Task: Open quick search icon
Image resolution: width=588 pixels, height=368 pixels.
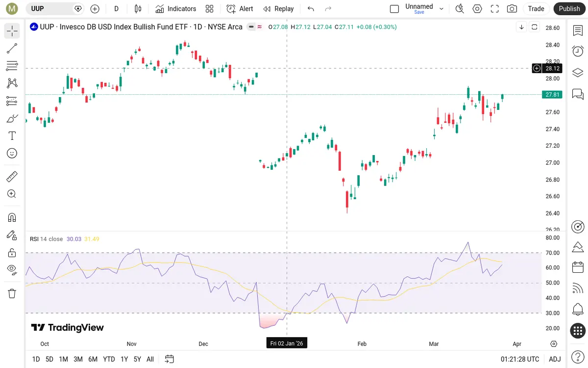Action: [460, 9]
